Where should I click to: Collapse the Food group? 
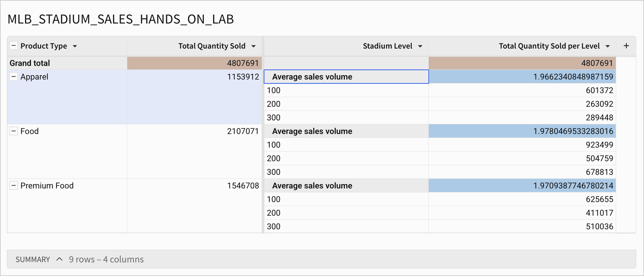[x=14, y=131]
